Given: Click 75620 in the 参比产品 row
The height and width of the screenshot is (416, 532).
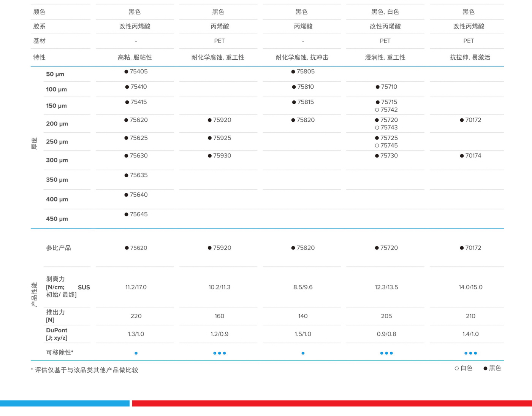Looking at the screenshot, I should point(136,248).
